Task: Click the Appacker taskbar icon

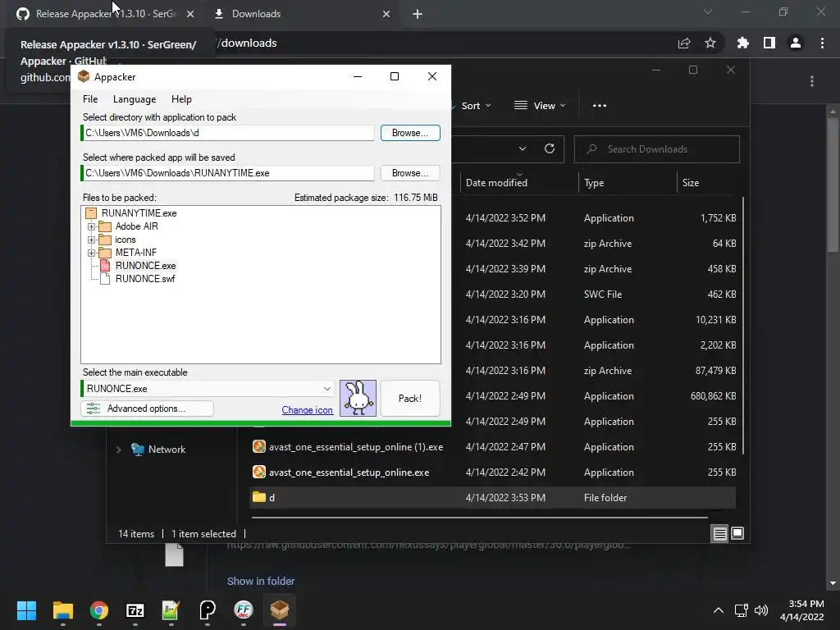Action: [280, 610]
